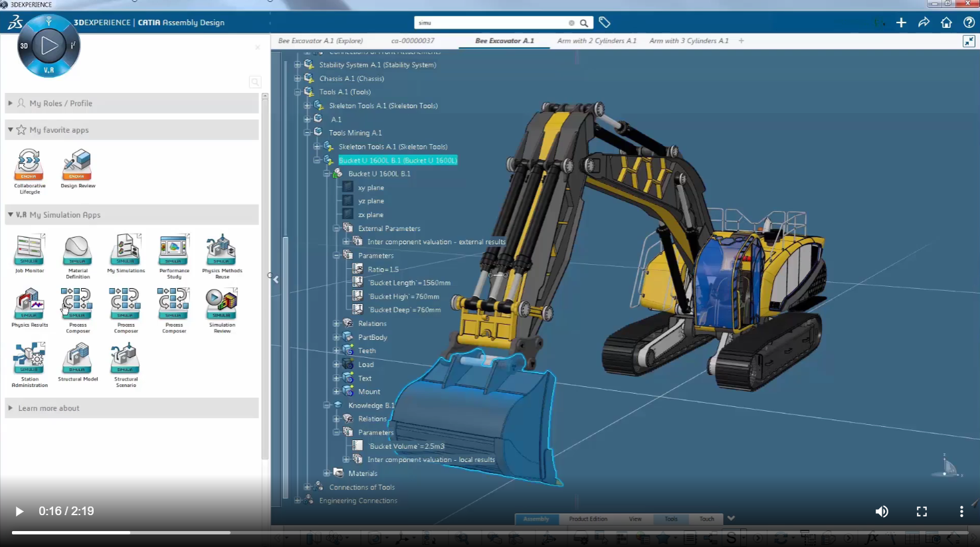Select the Ratio=1.5 parameter
The image size is (980, 547).
383,269
